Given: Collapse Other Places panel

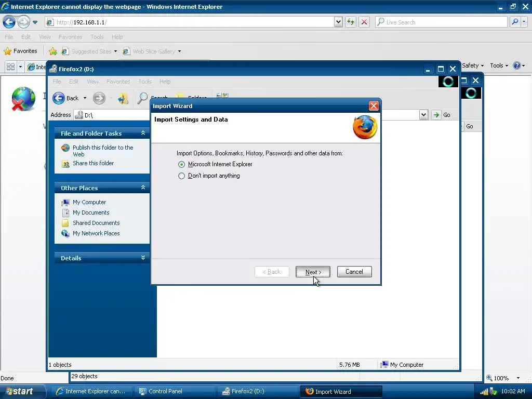Looking at the screenshot, I should [x=143, y=188].
